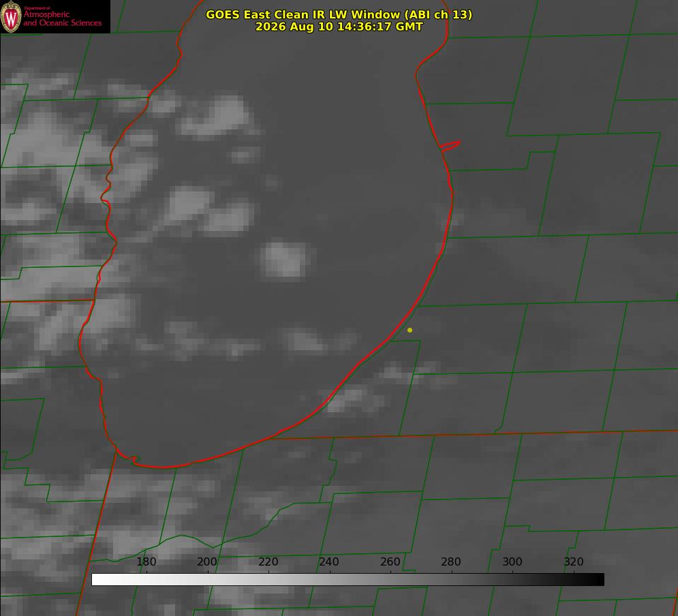Click the 280 colorbar label
The image size is (678, 616).
pos(451,561)
